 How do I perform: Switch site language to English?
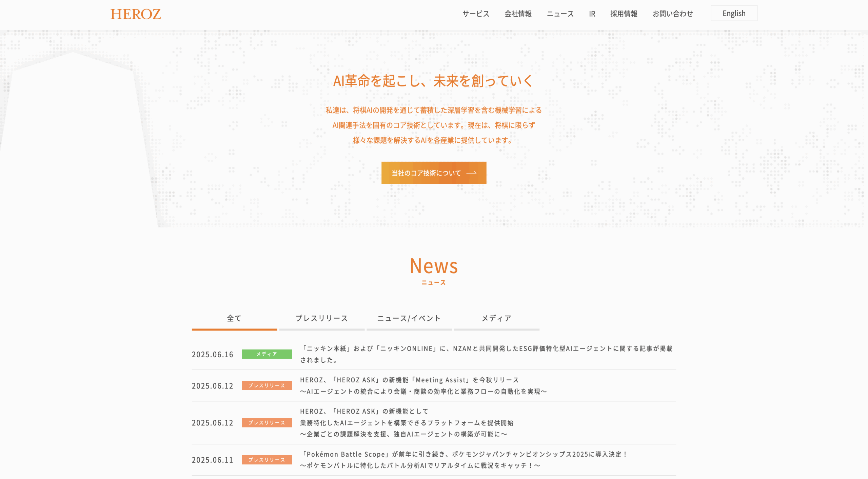[x=734, y=13]
